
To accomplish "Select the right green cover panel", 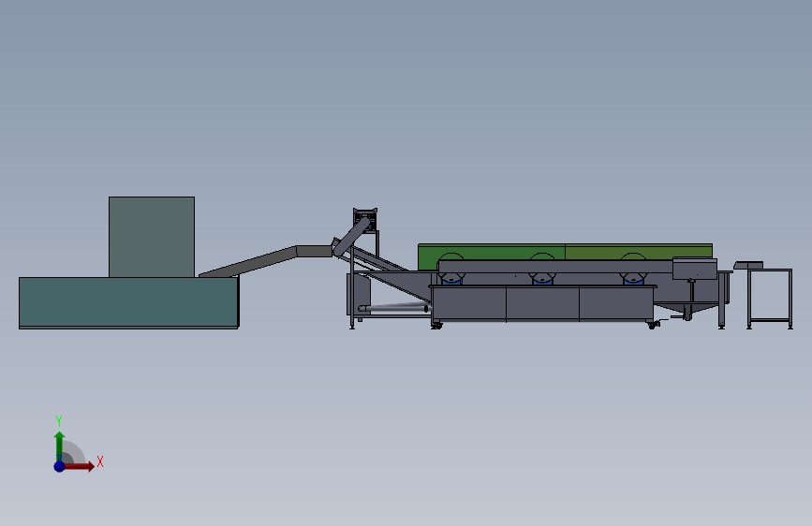I will (639, 252).
